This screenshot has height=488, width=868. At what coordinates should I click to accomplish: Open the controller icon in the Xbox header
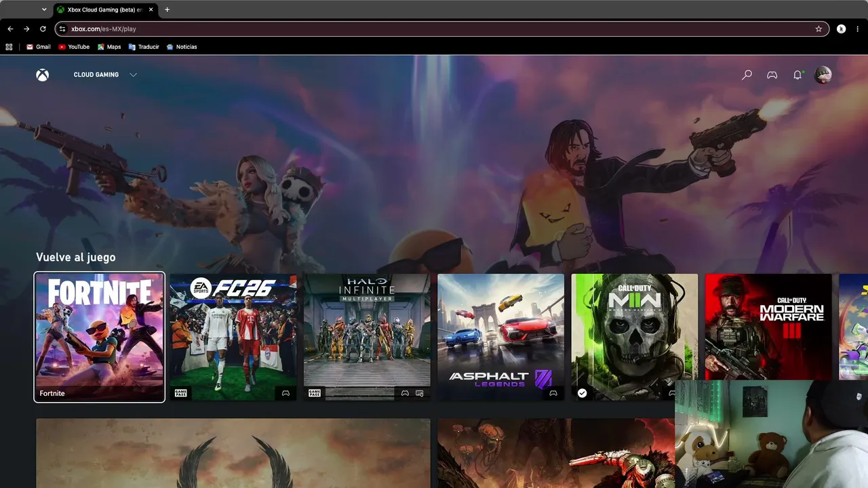click(x=772, y=75)
